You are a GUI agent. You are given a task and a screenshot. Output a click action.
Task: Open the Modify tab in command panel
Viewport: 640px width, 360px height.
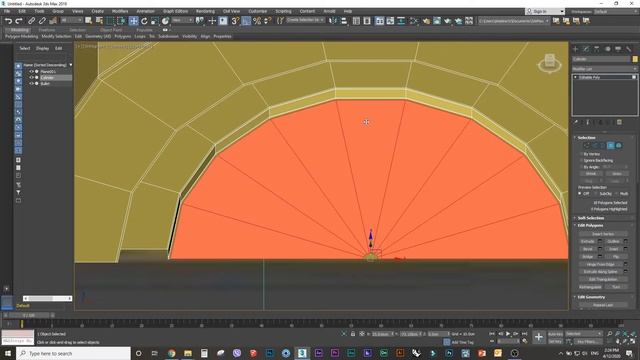tap(586, 49)
